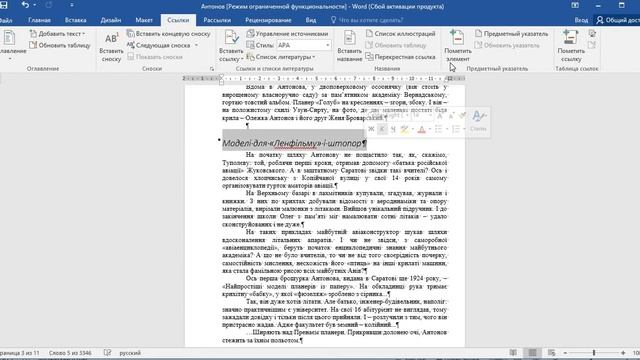Image resolution: width=640 pixels, height=360 pixels.
Task: Switch to Print Layout view icon
Action: 532,353
